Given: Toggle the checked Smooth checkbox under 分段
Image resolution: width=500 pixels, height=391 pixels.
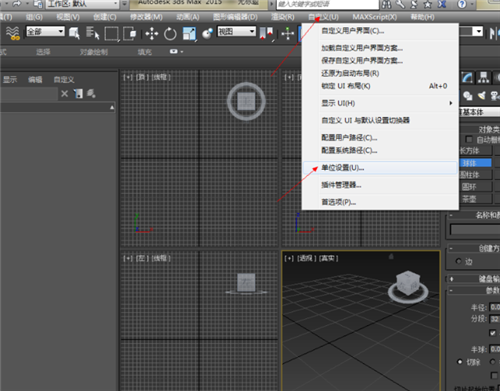Looking at the screenshot, I should coord(492,332).
